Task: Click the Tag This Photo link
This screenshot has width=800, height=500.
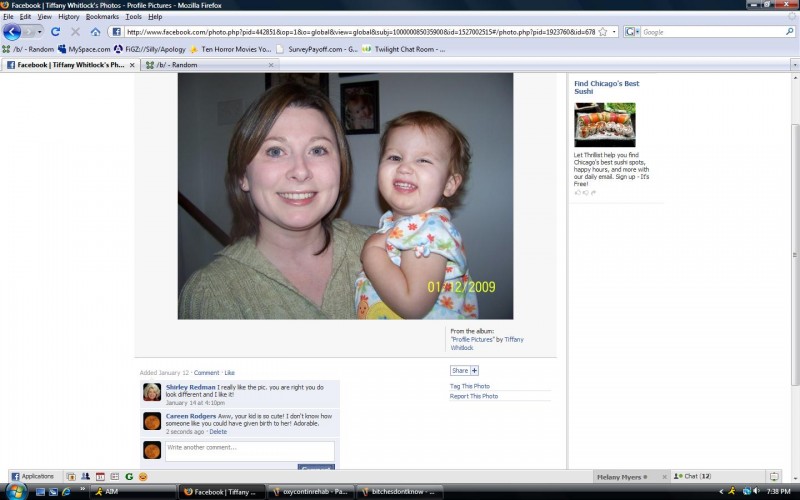Action: tap(469, 386)
